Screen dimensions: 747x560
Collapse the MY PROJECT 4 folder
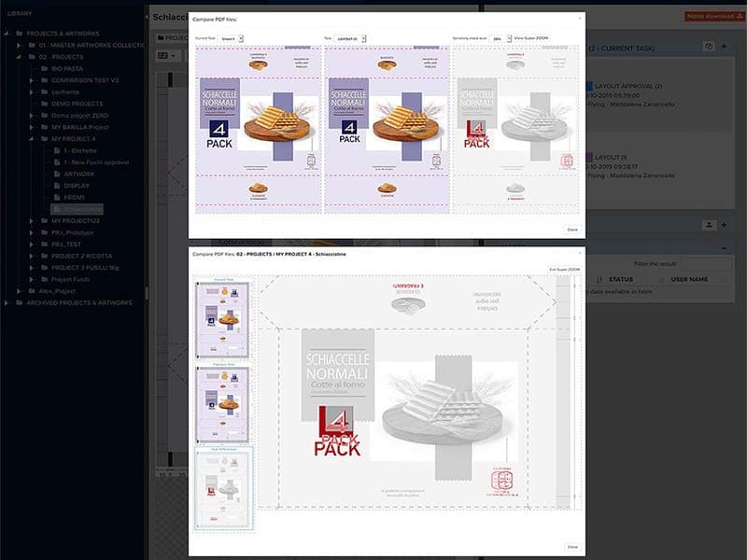31,139
